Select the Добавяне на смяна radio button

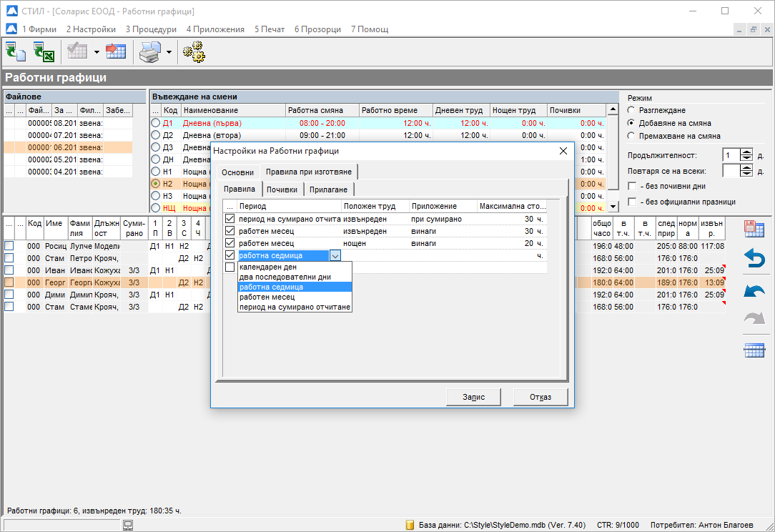631,123
